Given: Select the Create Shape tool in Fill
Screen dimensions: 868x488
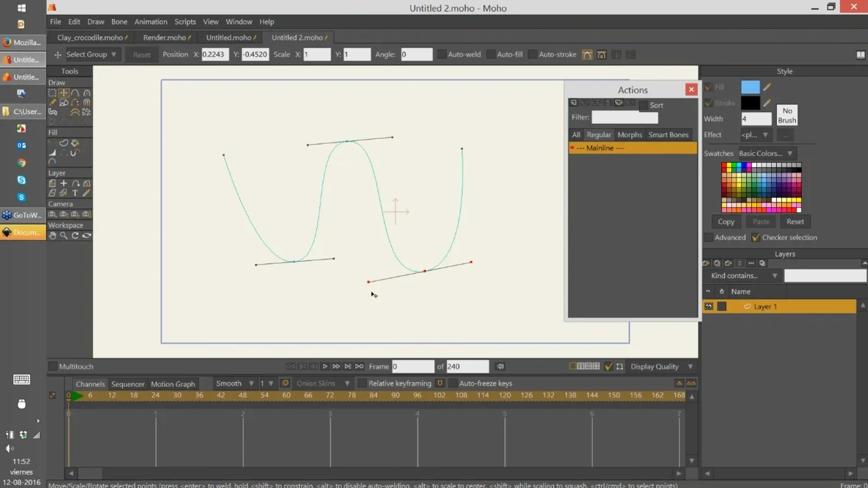Looking at the screenshot, I should 63,143.
